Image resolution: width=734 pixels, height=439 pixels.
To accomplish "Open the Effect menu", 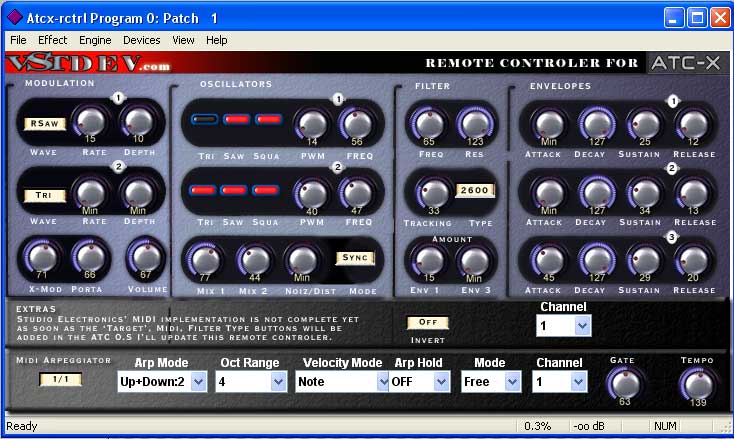I will pyautogui.click(x=52, y=40).
